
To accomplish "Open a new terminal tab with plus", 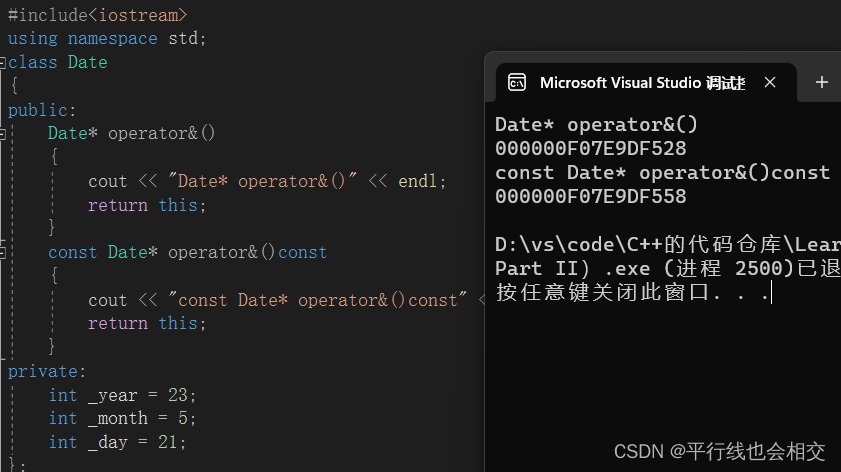I will 822,83.
